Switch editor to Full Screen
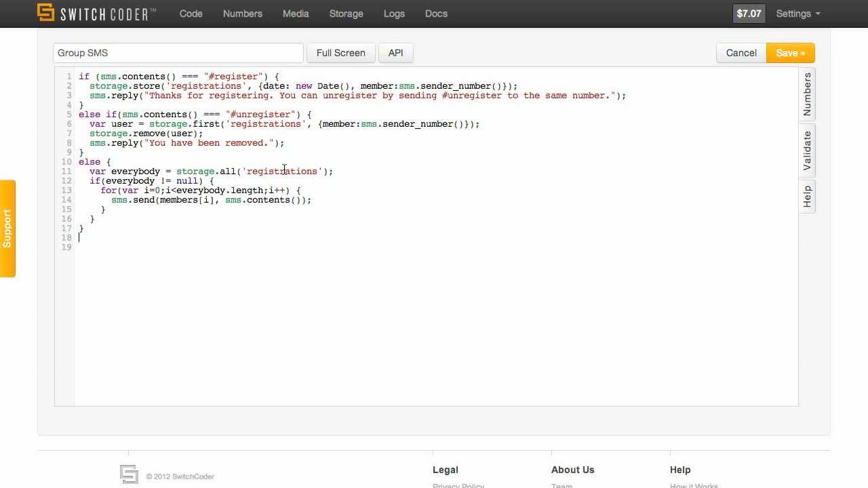Screen dimensions: 868x488 tap(340, 53)
